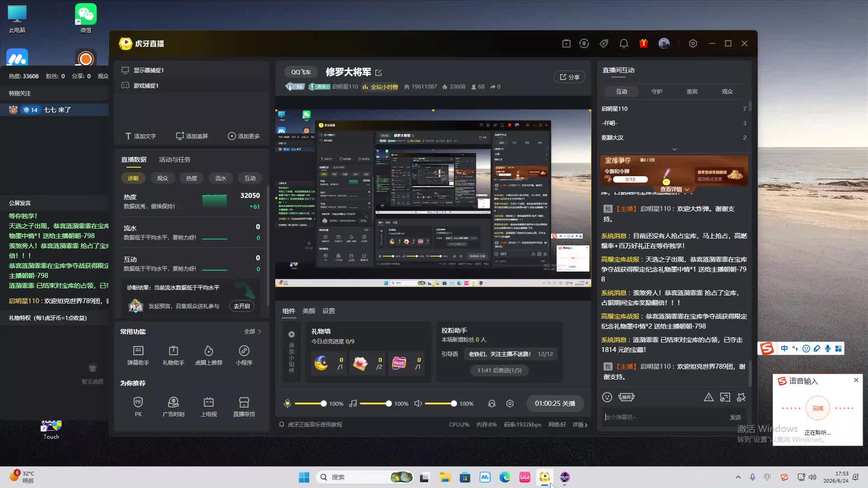
Task: Open the headset monitor icon in control bar
Action: point(492,404)
